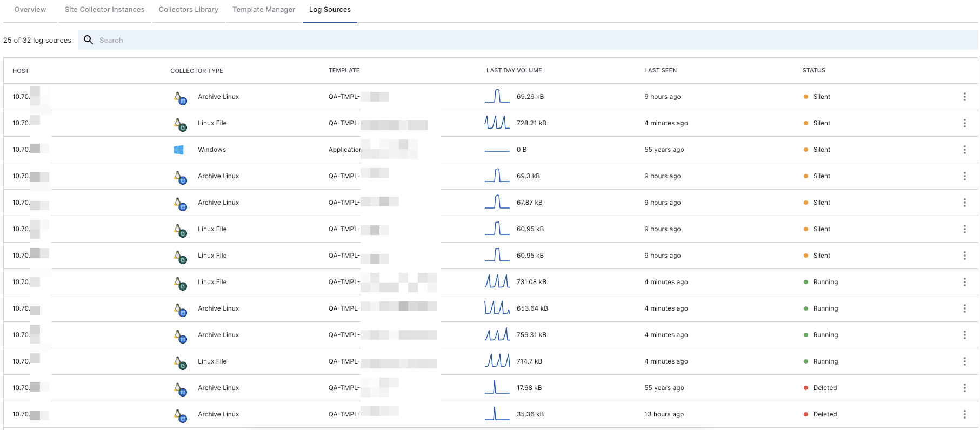980x430 pixels.
Task: Open the actions menu for 653.64 kB row
Action: 964,308
